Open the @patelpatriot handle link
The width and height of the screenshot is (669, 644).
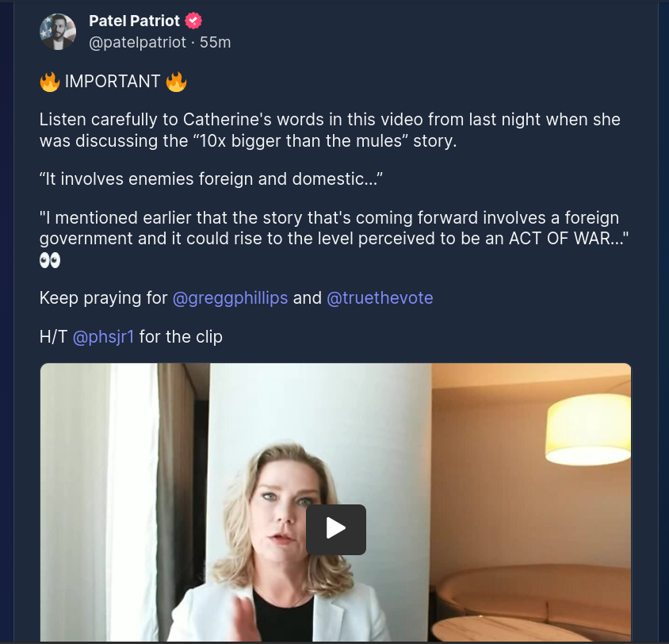[138, 42]
